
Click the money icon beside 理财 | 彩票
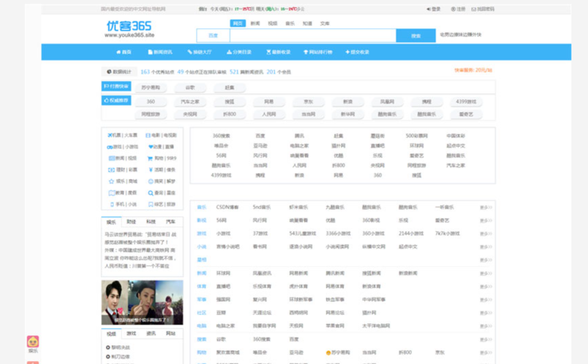pos(111,170)
